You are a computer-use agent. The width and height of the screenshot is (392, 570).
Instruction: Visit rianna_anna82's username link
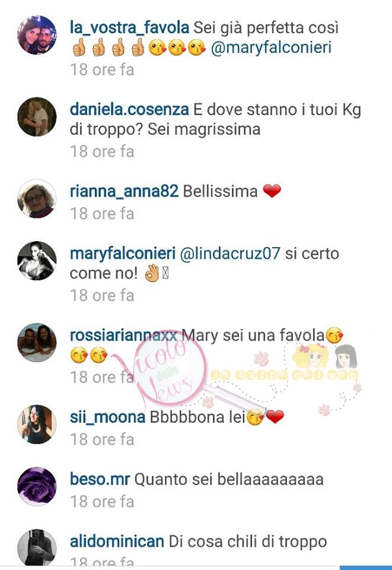[x=124, y=192]
